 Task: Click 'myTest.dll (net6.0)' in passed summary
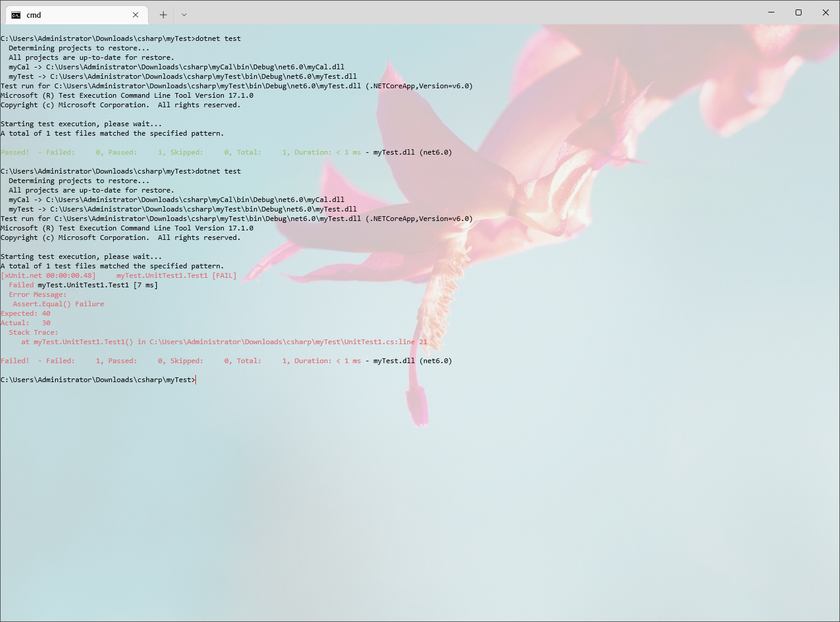[x=413, y=152]
